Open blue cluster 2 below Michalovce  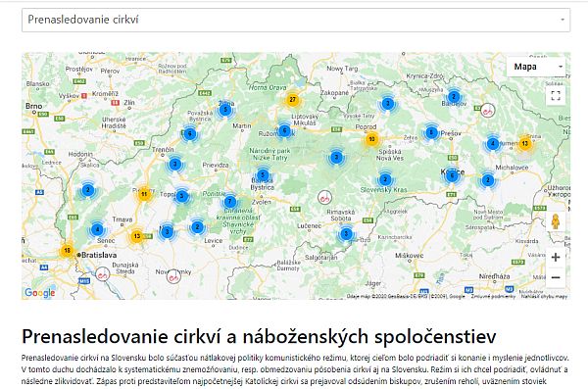click(x=487, y=180)
